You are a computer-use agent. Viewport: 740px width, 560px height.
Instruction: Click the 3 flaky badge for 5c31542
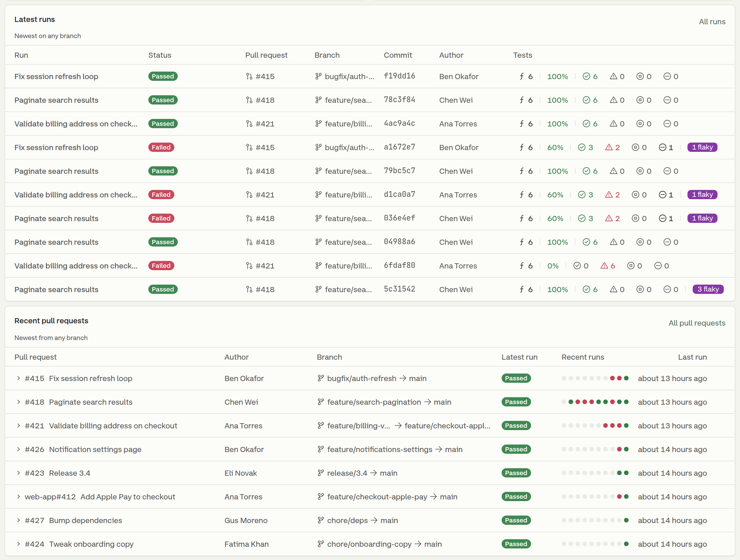click(x=708, y=289)
